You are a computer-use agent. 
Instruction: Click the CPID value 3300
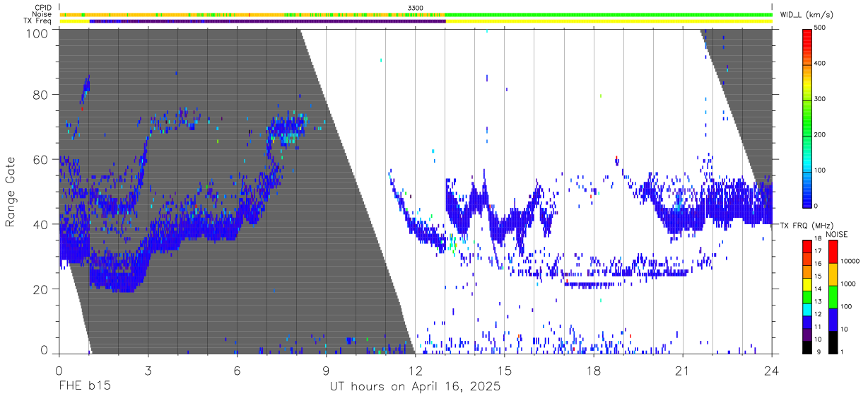[x=416, y=8]
